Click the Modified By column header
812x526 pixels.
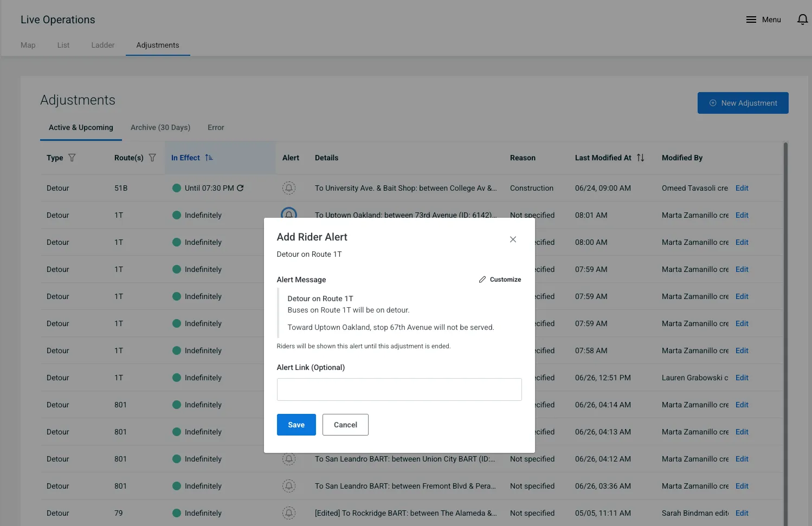point(682,158)
